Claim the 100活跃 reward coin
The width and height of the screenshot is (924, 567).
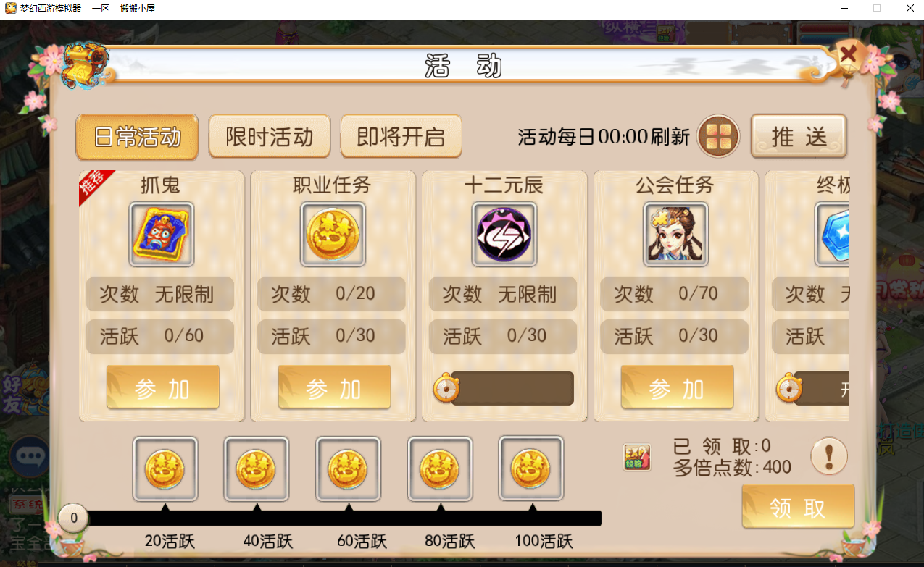pyautogui.click(x=531, y=469)
